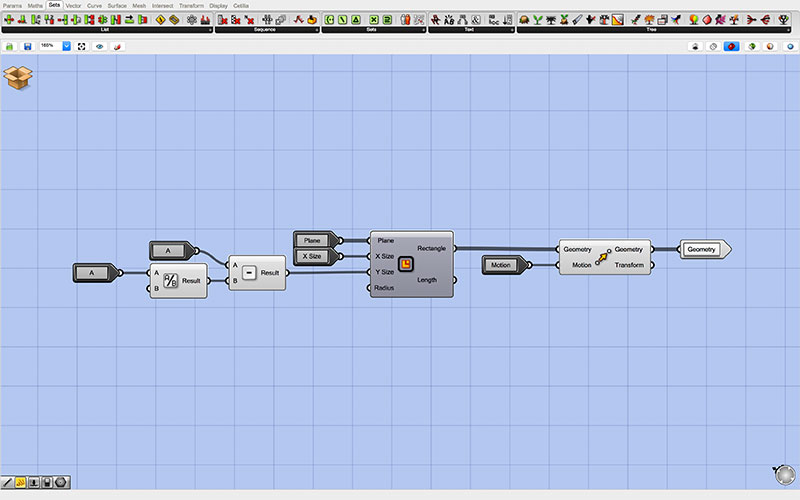Click the green triangle set icon
This screenshot has height=500, width=800.
(356, 20)
